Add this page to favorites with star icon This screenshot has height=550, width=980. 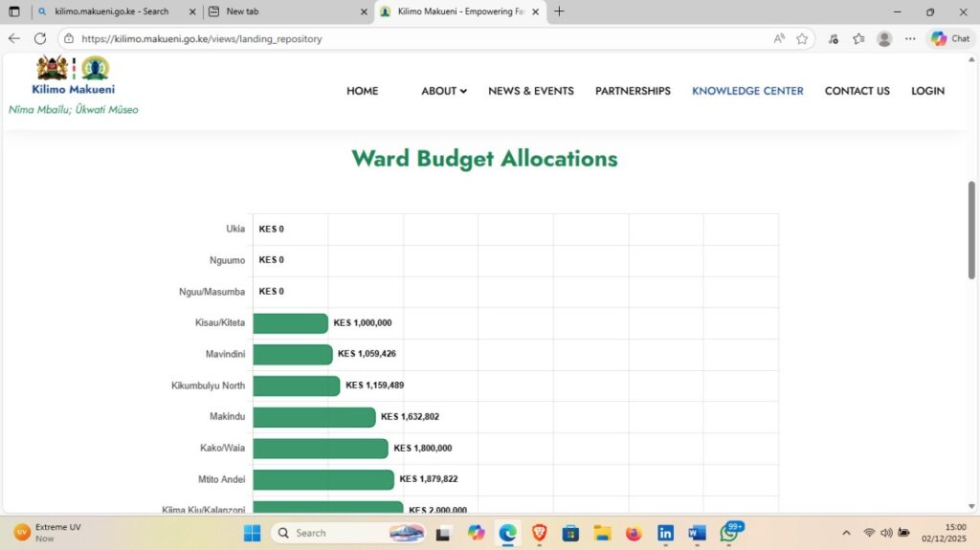pyautogui.click(x=802, y=38)
